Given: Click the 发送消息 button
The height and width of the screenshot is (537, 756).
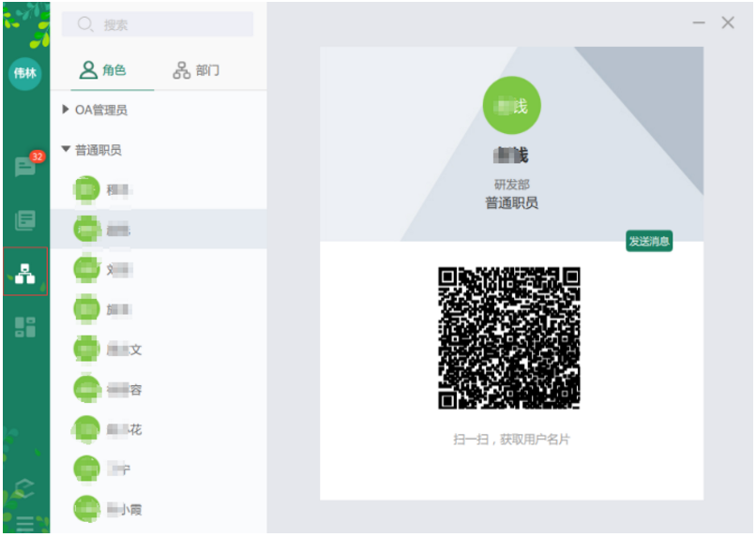Looking at the screenshot, I should coord(648,241).
